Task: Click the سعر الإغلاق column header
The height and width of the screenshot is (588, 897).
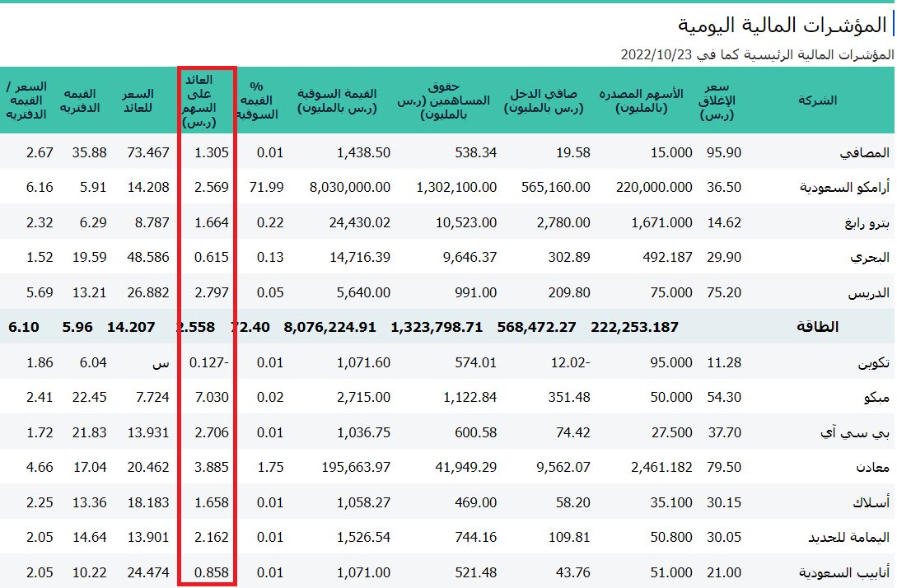Action: pyautogui.click(x=717, y=100)
